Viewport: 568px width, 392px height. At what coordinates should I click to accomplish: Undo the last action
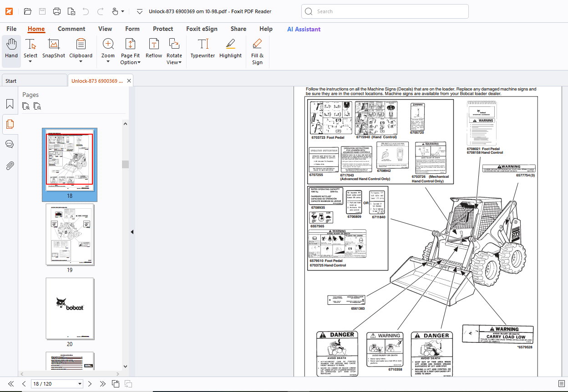pos(86,11)
